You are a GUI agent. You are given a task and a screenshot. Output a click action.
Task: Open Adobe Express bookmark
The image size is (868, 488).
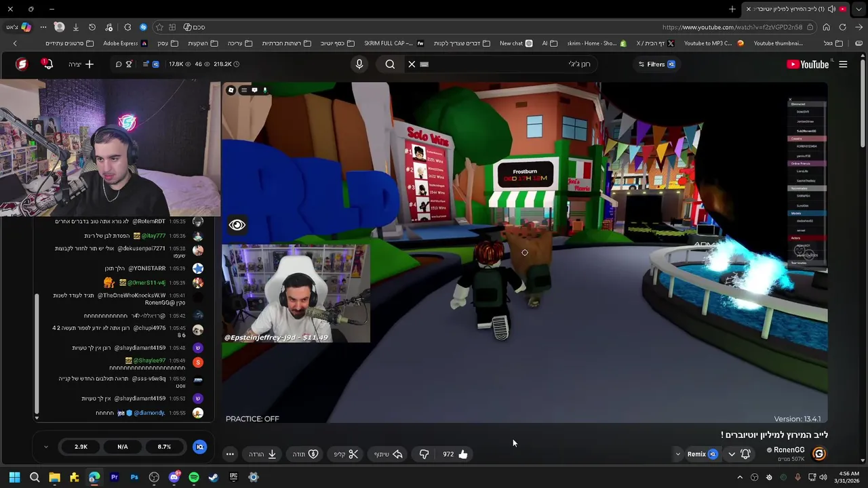click(125, 43)
